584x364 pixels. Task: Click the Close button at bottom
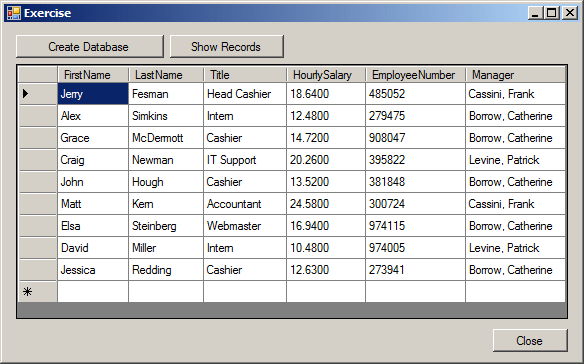pos(530,340)
